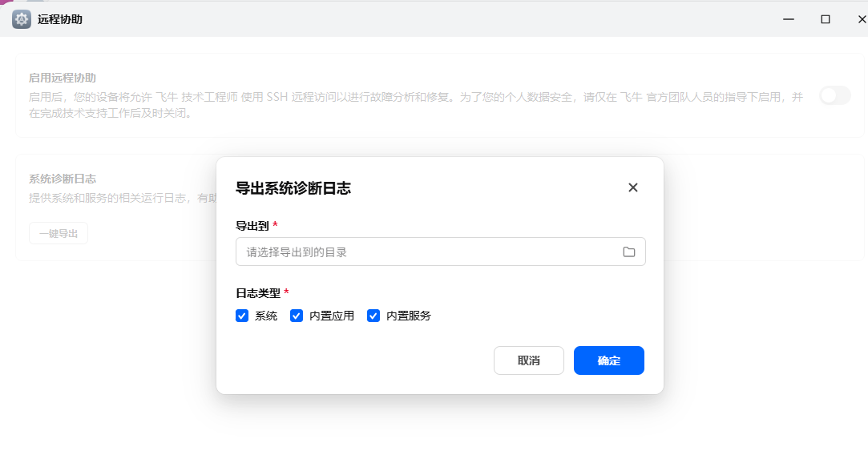Click the folder browse icon in export field
The height and width of the screenshot is (471, 868).
[x=629, y=252]
